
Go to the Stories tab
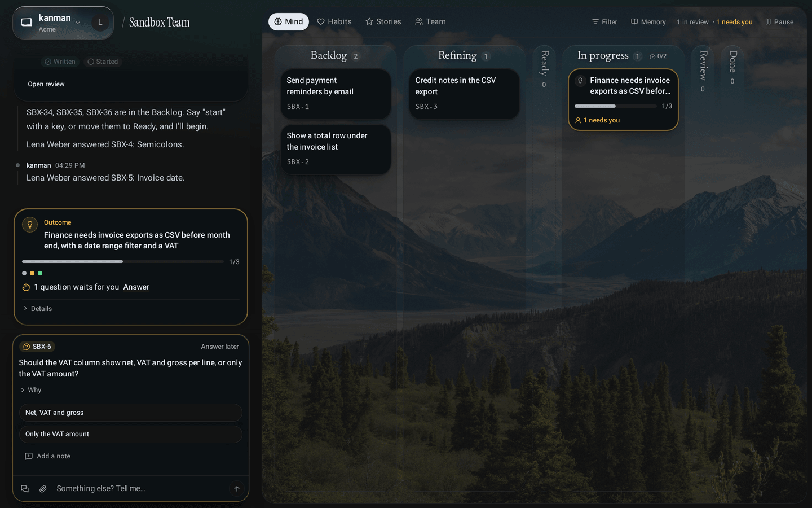point(383,21)
